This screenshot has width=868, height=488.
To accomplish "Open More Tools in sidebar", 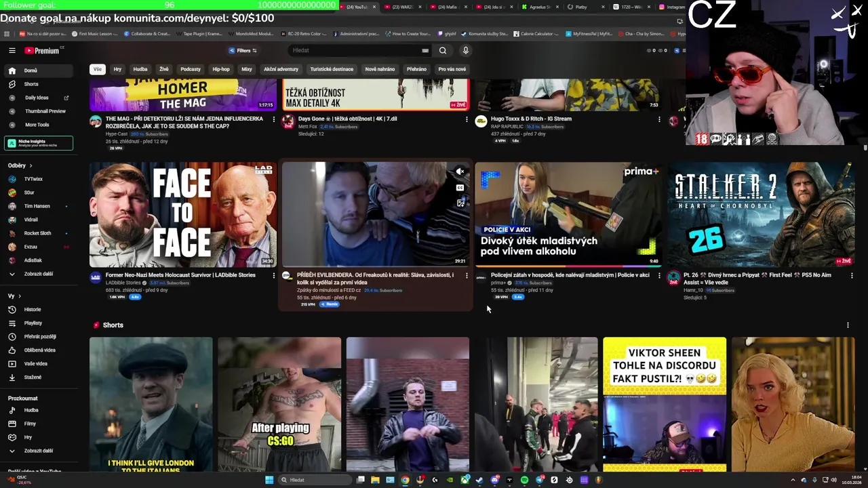I will click(39, 125).
